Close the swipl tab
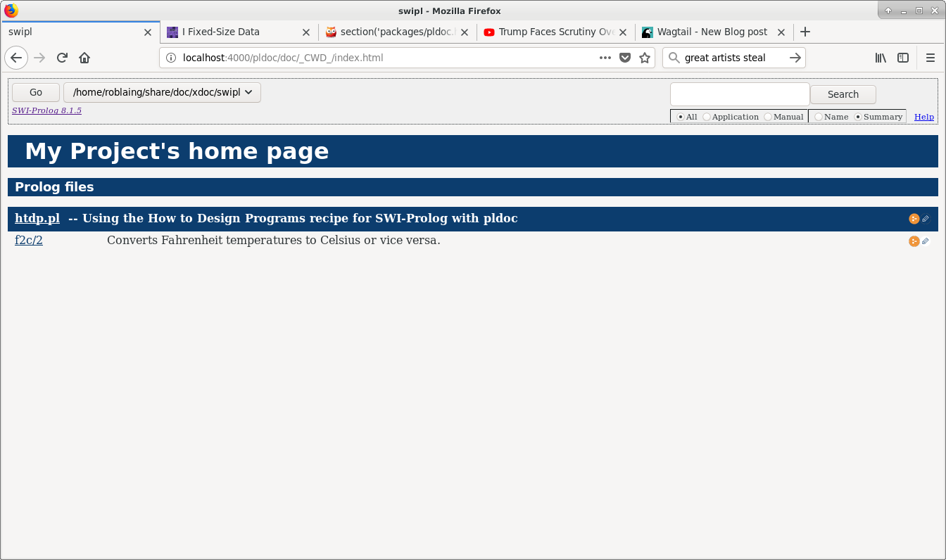 (x=147, y=32)
